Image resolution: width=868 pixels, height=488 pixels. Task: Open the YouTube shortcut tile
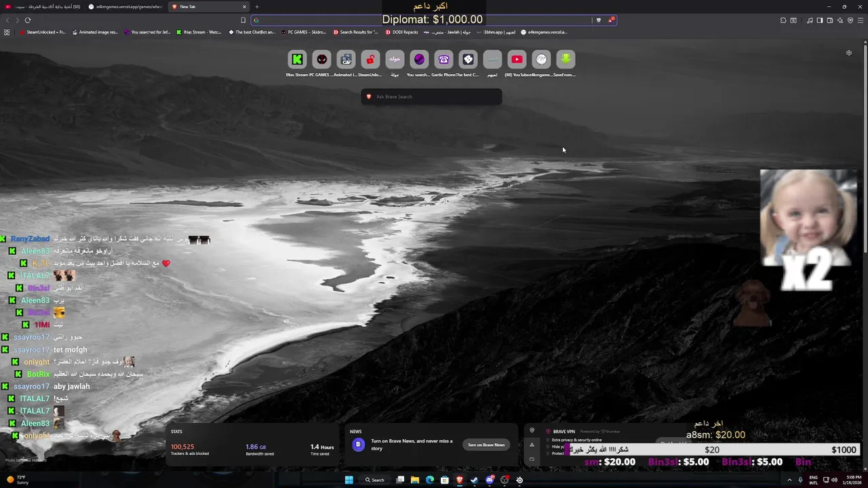(x=517, y=60)
